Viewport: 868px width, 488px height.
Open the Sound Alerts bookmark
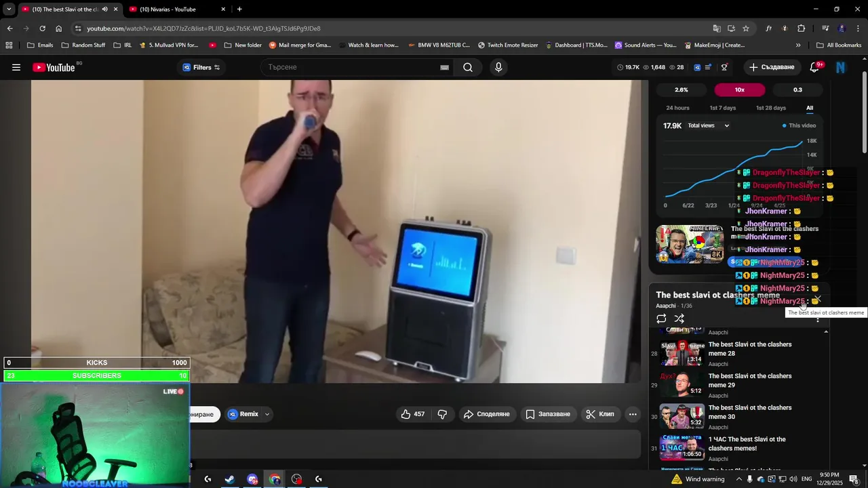click(x=646, y=45)
